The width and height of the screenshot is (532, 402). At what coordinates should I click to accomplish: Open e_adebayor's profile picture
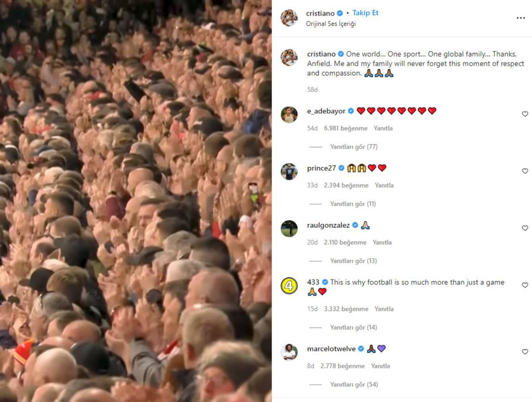289,114
